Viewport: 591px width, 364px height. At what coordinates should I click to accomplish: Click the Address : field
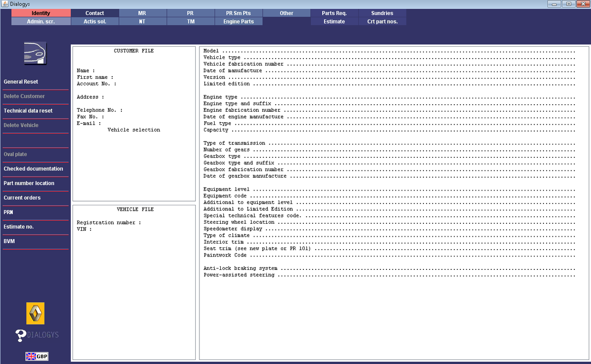(x=90, y=97)
